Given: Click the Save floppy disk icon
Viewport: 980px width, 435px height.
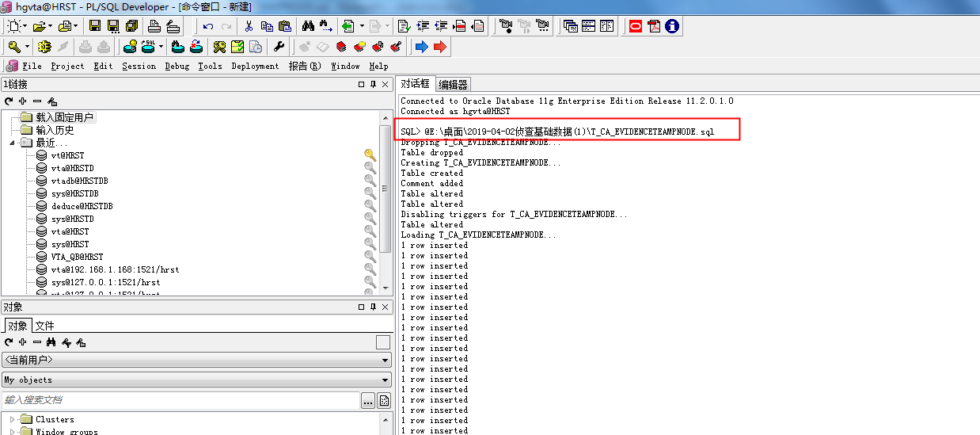Looking at the screenshot, I should coord(94,26).
